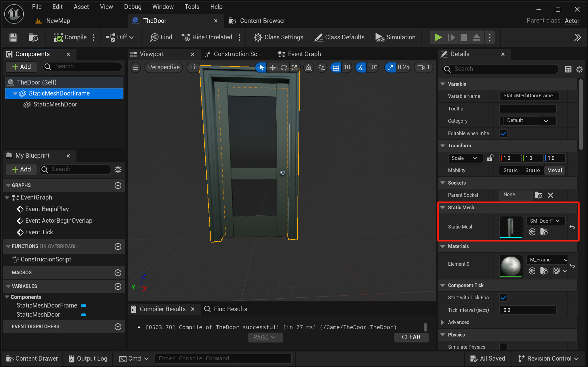Open the Content Browser tab
The image size is (588, 367).
coord(257,21)
